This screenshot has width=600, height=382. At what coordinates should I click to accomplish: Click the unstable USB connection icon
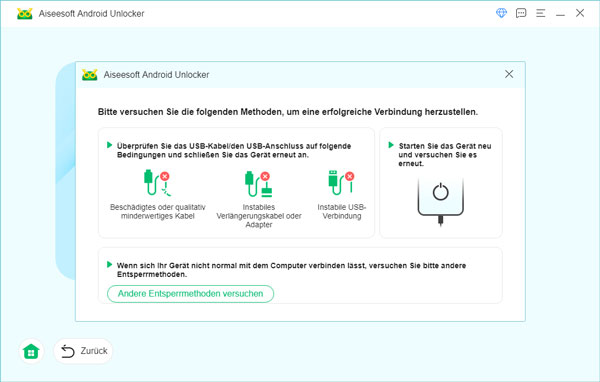[341, 183]
